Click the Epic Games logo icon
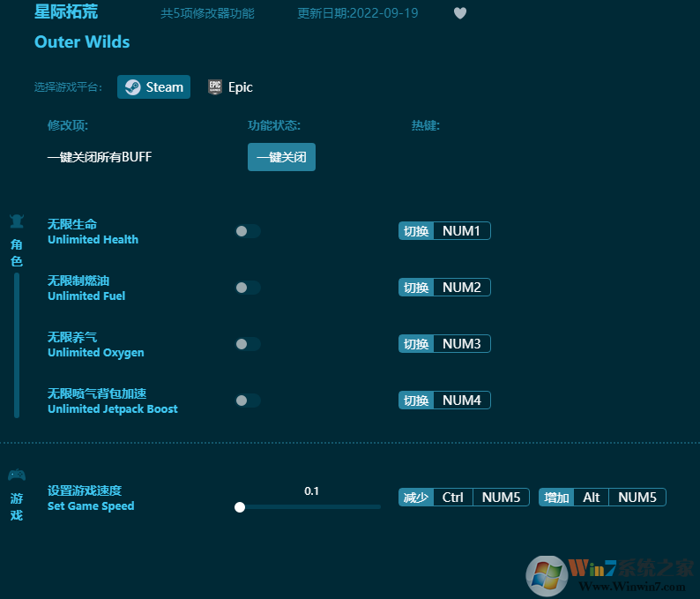Viewport: 700px width, 599px height. point(215,87)
